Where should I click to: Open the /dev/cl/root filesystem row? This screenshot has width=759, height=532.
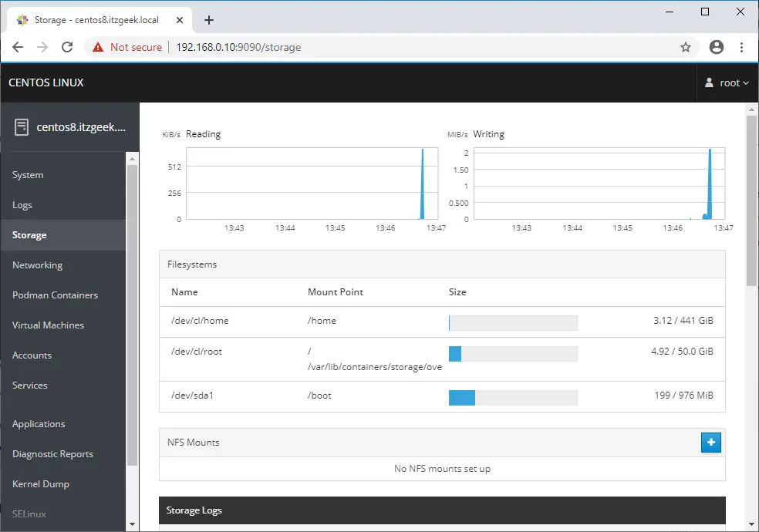pyautogui.click(x=442, y=359)
